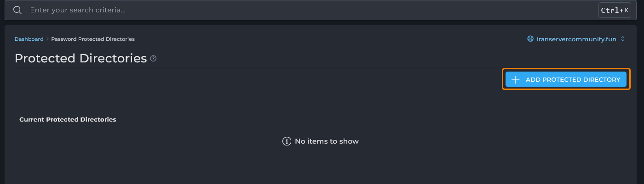The image size is (644, 184).
Task: Click the Ctrl+K shortcut badge
Action: (614, 10)
